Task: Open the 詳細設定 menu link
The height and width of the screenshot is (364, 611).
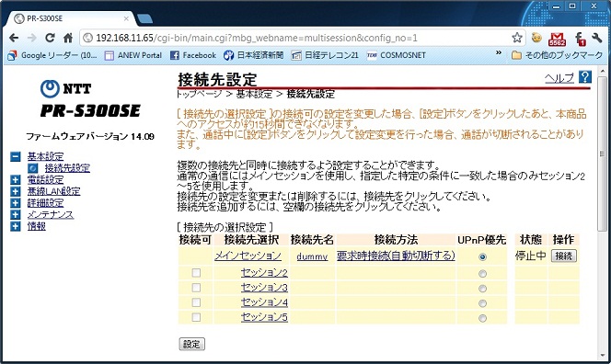Action: click(x=45, y=203)
